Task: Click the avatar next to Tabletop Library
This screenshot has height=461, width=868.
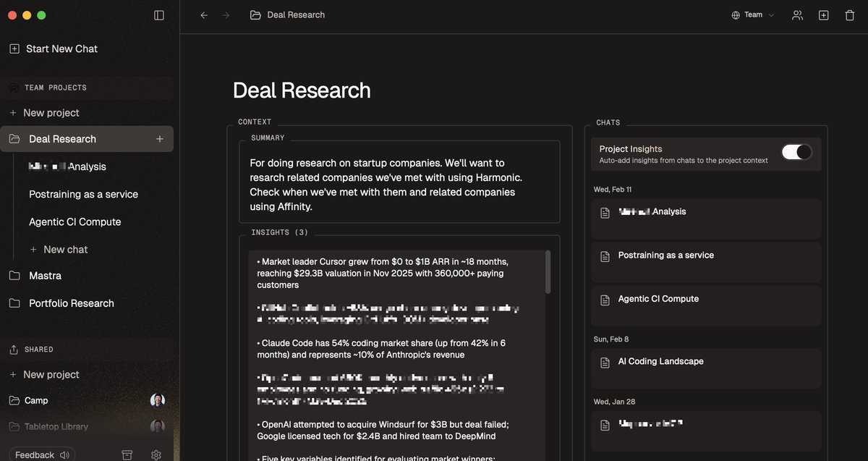Action: point(158,426)
